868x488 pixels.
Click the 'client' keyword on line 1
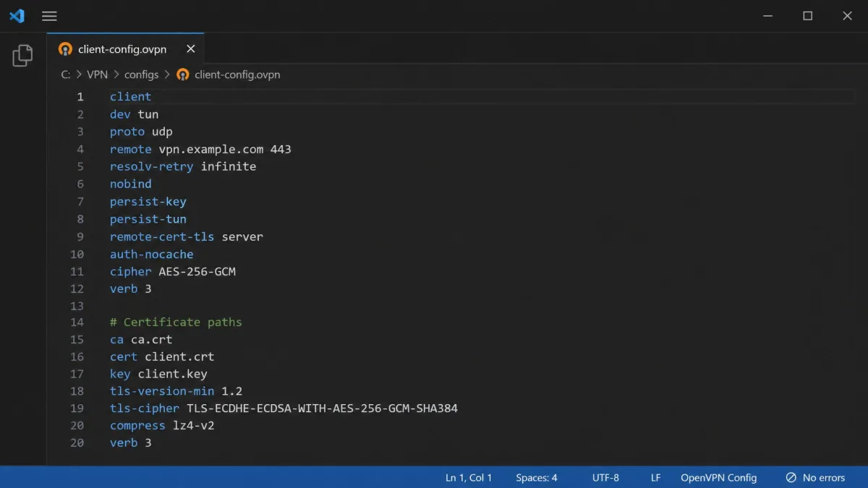[x=131, y=97]
